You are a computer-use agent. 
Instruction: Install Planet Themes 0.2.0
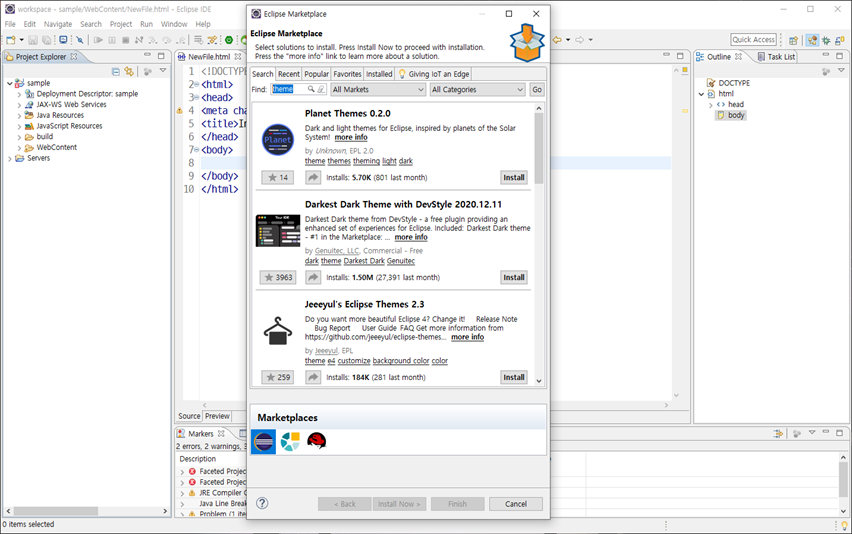(513, 178)
